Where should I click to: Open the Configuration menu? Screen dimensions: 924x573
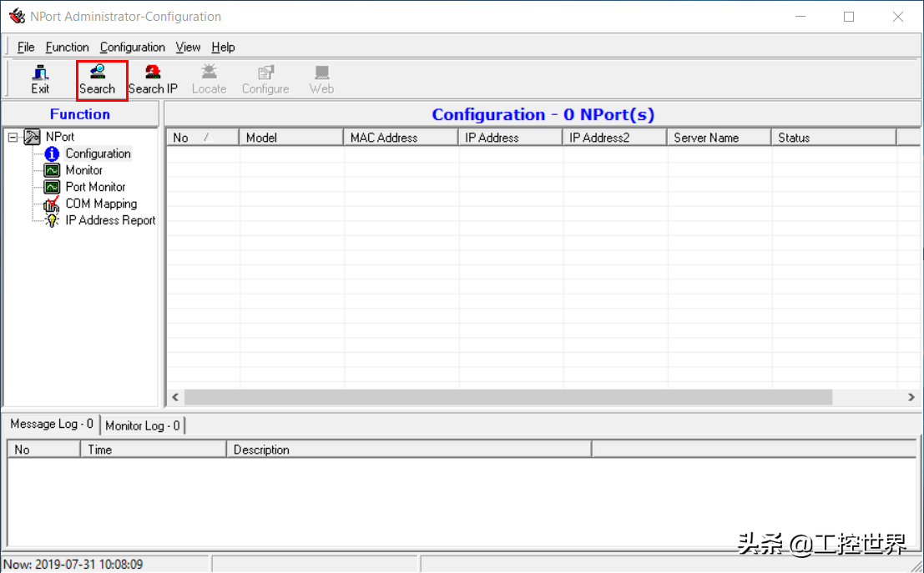click(132, 48)
